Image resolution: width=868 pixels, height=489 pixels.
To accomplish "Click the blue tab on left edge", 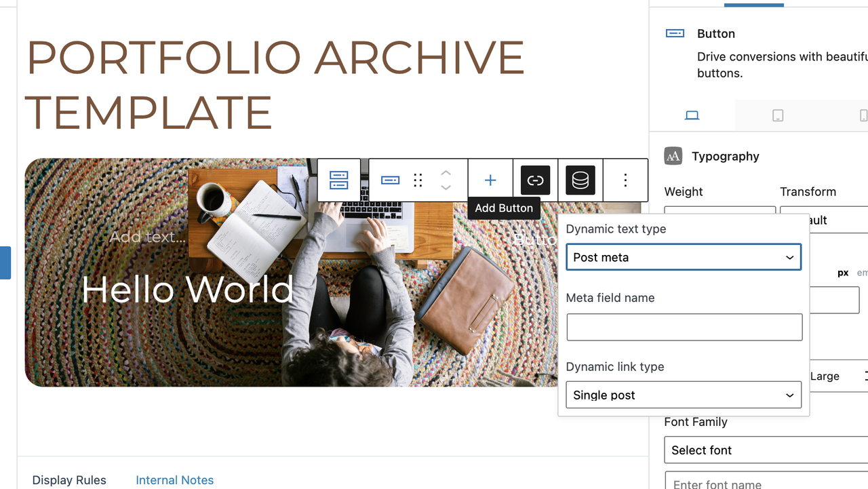I will click(5, 263).
